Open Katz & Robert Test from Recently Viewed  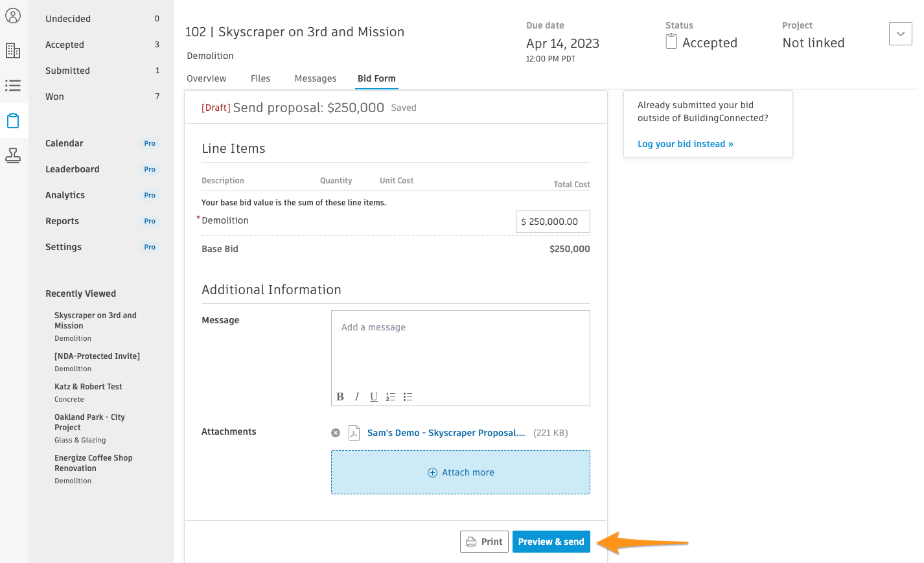(88, 387)
